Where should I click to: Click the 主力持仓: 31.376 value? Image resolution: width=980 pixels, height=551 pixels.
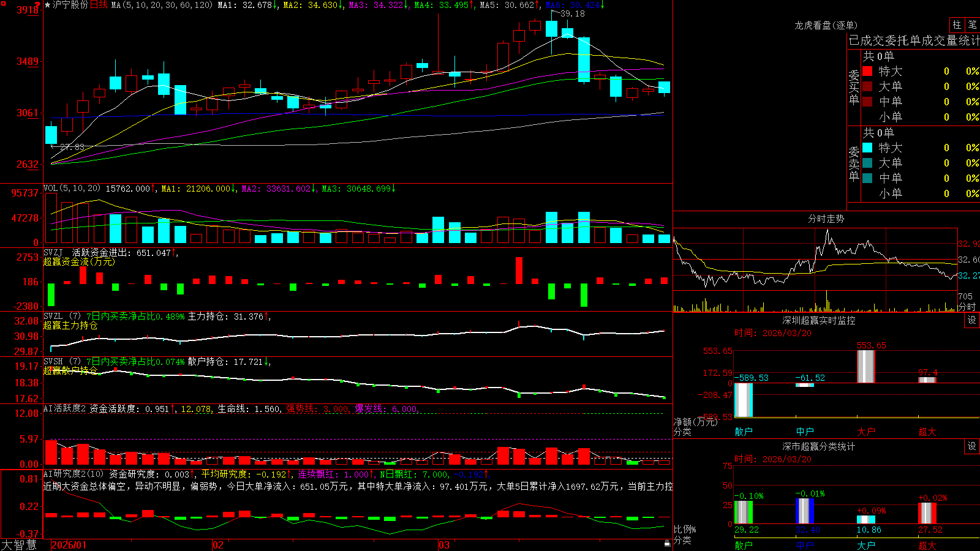(229, 317)
